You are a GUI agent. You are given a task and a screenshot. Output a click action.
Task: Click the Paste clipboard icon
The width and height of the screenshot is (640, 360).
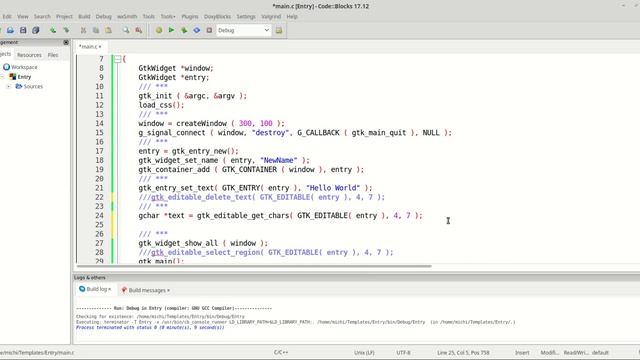point(109,30)
